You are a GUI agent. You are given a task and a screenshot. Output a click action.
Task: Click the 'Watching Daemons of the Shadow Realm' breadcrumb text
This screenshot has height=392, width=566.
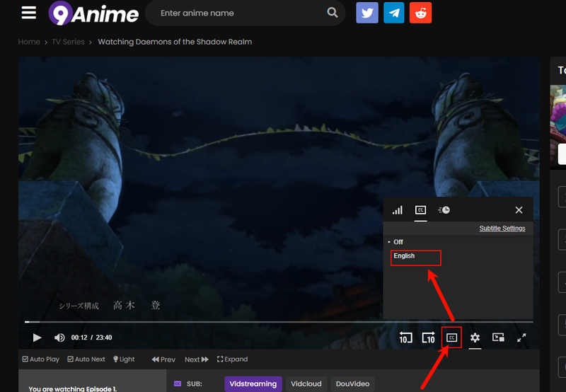[x=175, y=42]
